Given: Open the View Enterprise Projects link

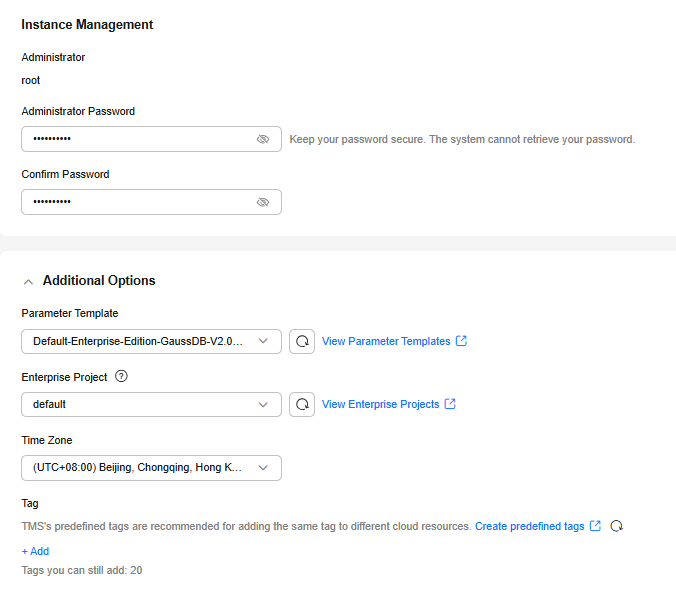Looking at the screenshot, I should click(380, 405).
